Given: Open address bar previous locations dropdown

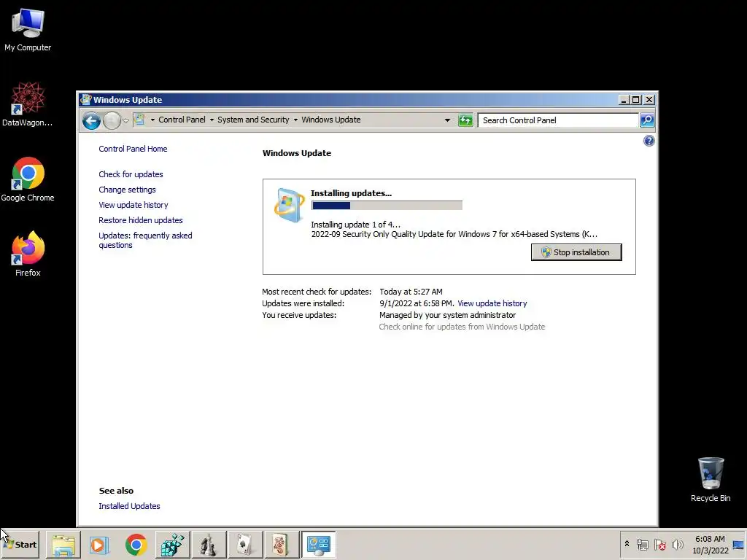Looking at the screenshot, I should [x=447, y=120].
